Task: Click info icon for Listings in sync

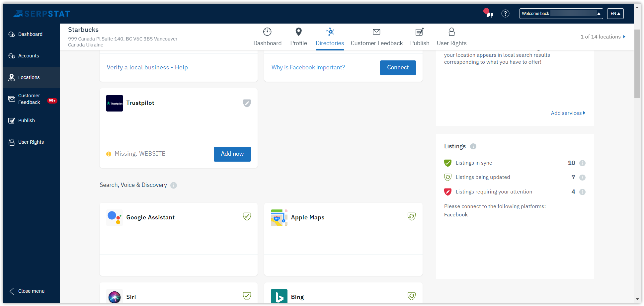Action: [582, 163]
